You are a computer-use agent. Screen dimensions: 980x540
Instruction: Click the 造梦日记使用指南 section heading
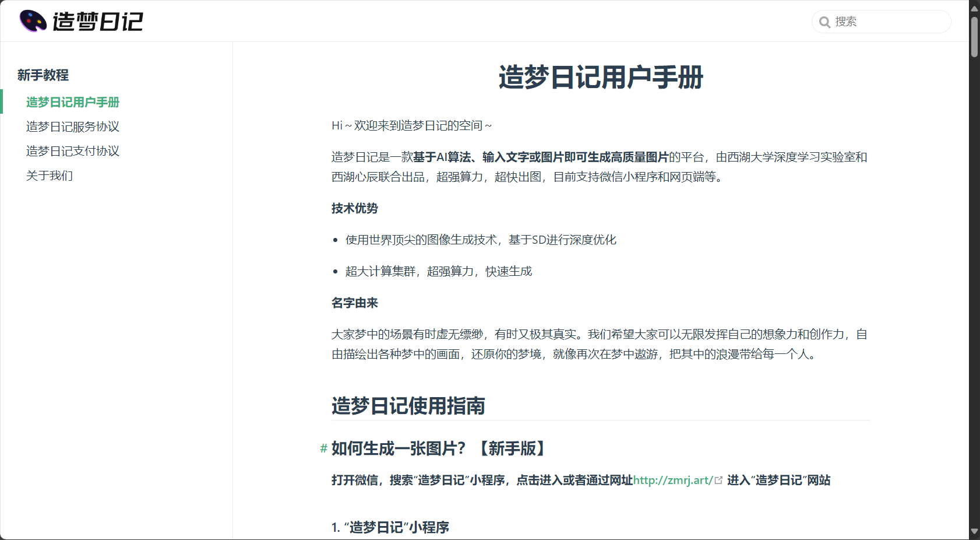pos(408,406)
